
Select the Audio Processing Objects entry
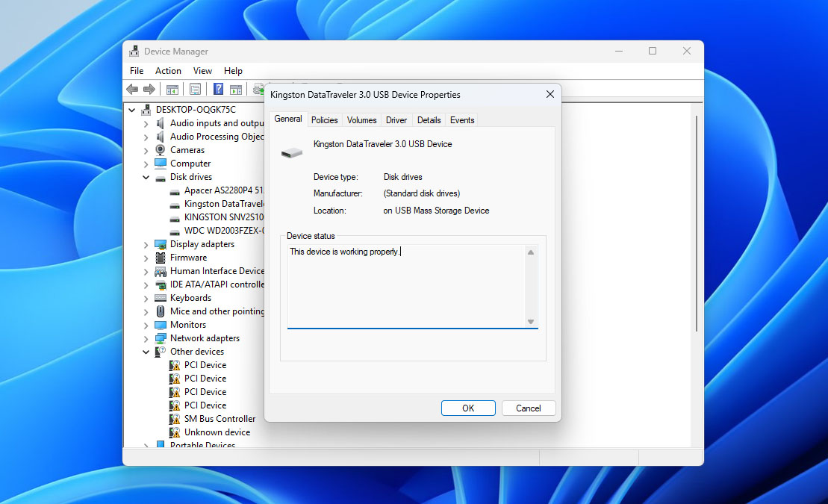tap(217, 137)
